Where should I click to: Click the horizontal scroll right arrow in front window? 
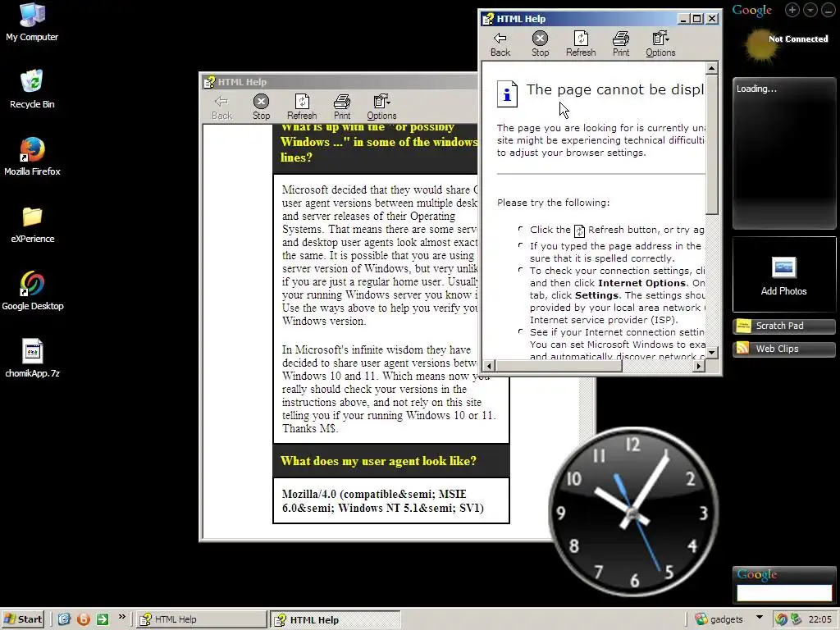point(698,366)
